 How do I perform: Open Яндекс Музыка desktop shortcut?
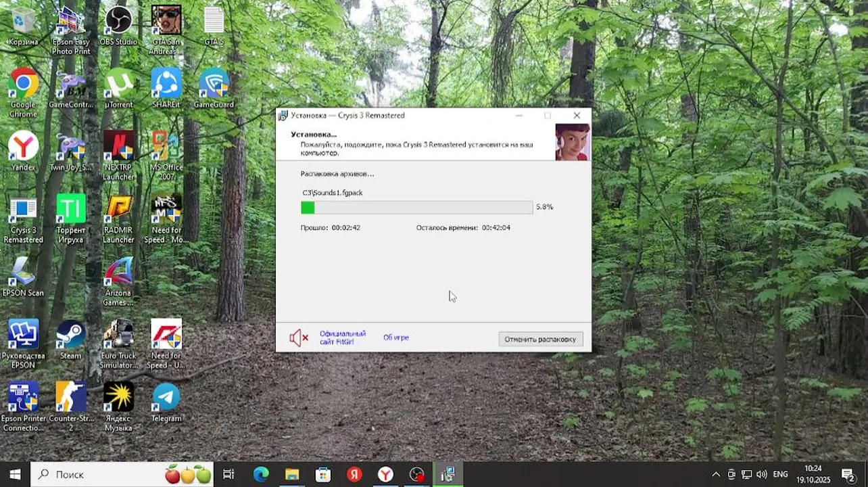click(x=118, y=407)
